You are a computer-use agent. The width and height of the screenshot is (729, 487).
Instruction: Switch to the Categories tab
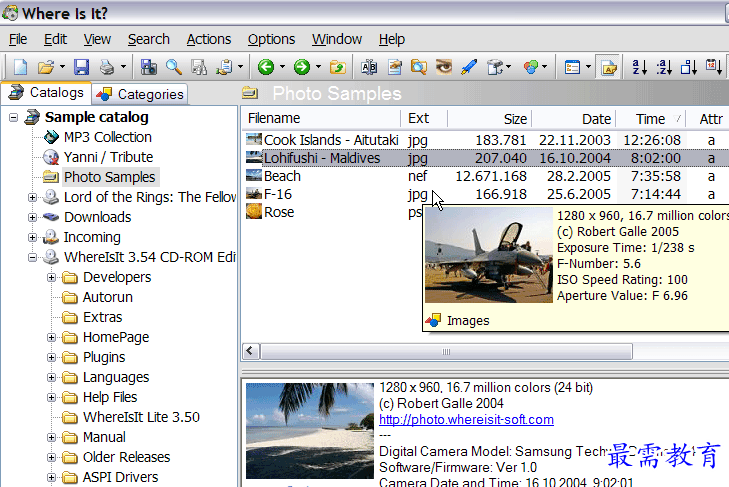[140, 94]
